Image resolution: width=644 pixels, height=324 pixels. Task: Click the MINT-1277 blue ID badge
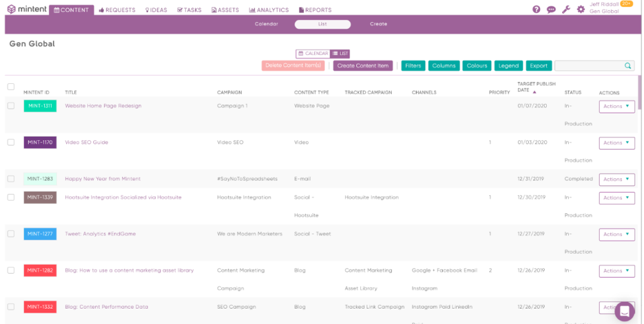coord(40,234)
